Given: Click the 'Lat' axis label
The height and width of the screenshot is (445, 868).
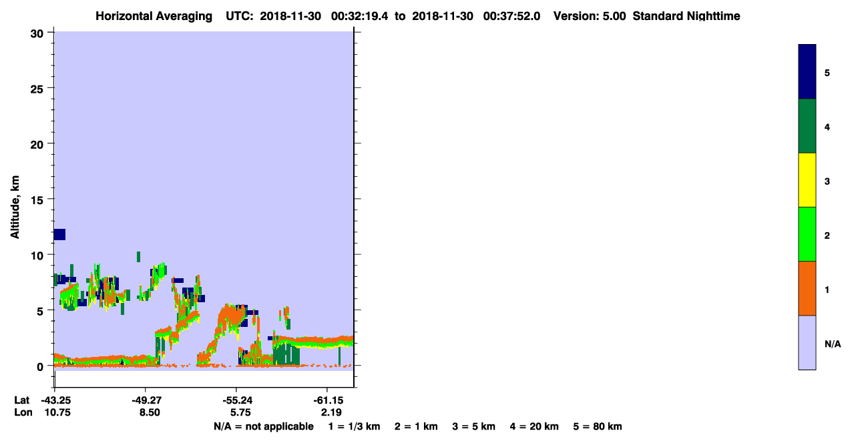Looking at the screenshot, I should tap(22, 400).
